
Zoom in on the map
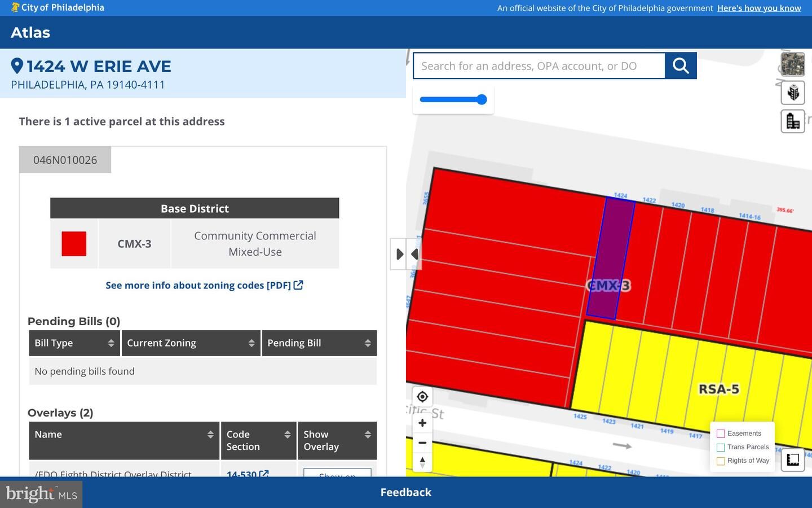[x=422, y=423]
